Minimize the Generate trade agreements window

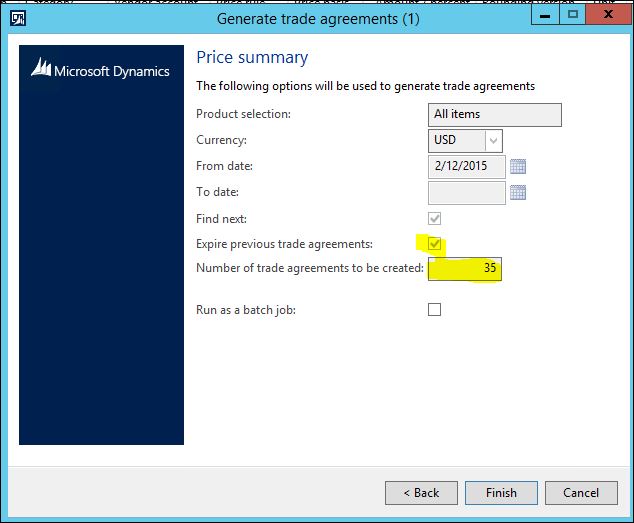[x=543, y=16]
